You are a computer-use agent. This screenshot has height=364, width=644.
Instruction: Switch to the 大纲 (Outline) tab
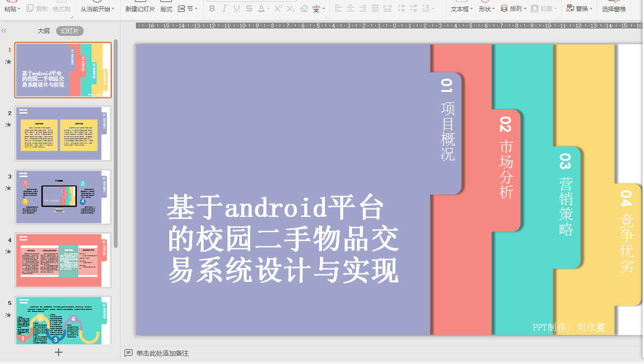[44, 31]
